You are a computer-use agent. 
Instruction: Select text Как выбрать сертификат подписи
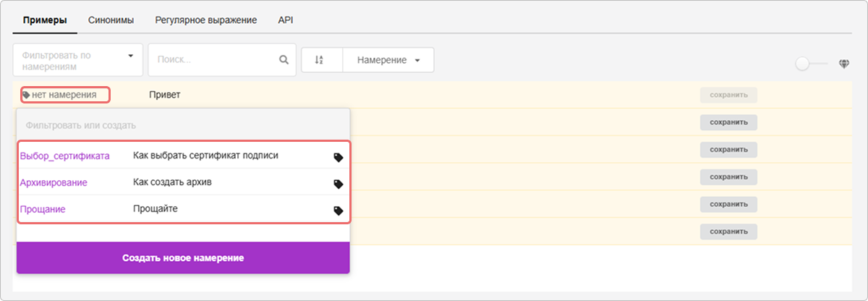205,156
